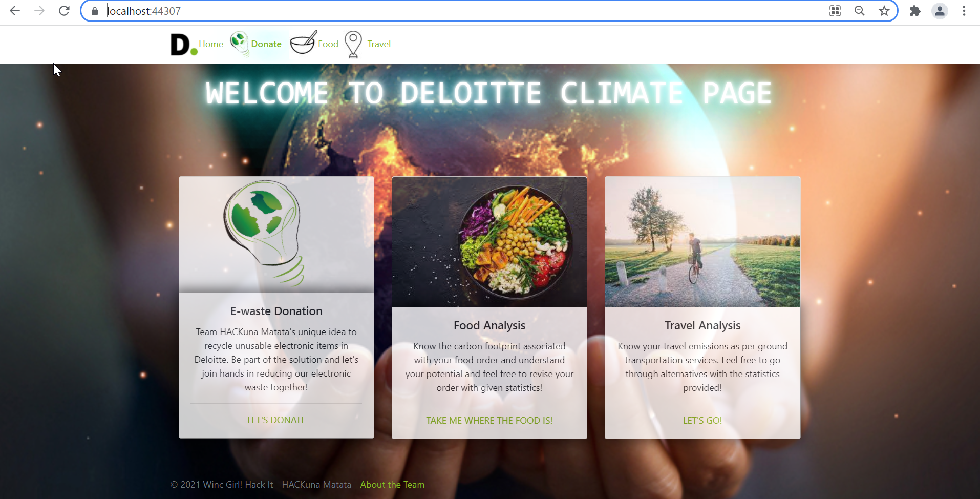Image resolution: width=980 pixels, height=499 pixels.
Task: Click the E-waste globe bulb card image
Action: (276, 235)
